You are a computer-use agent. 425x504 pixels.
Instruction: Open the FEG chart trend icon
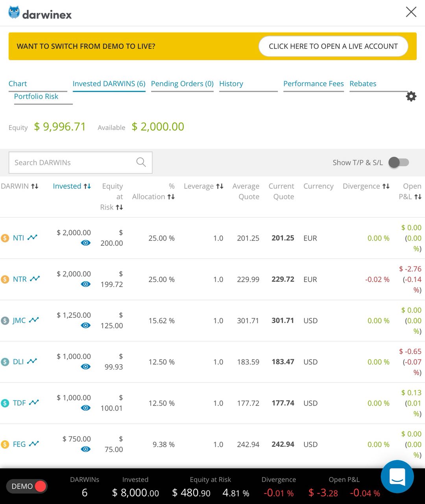point(34,444)
